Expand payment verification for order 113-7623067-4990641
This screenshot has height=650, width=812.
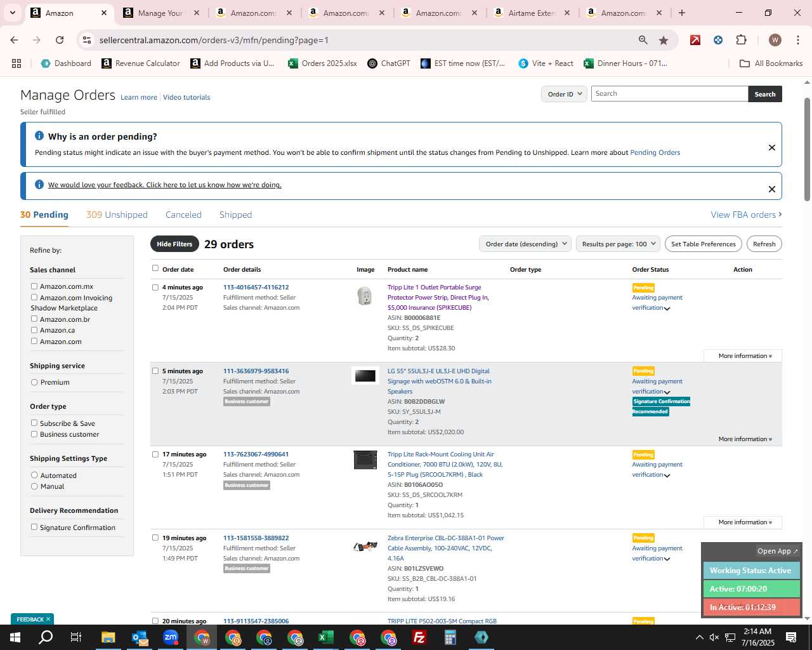[x=667, y=475]
